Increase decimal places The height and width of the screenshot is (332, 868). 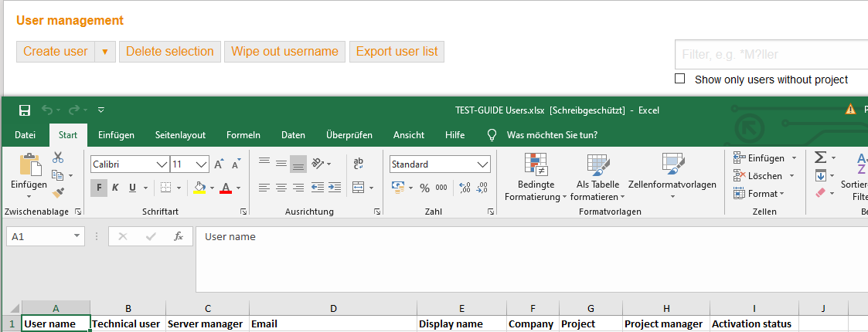click(465, 188)
